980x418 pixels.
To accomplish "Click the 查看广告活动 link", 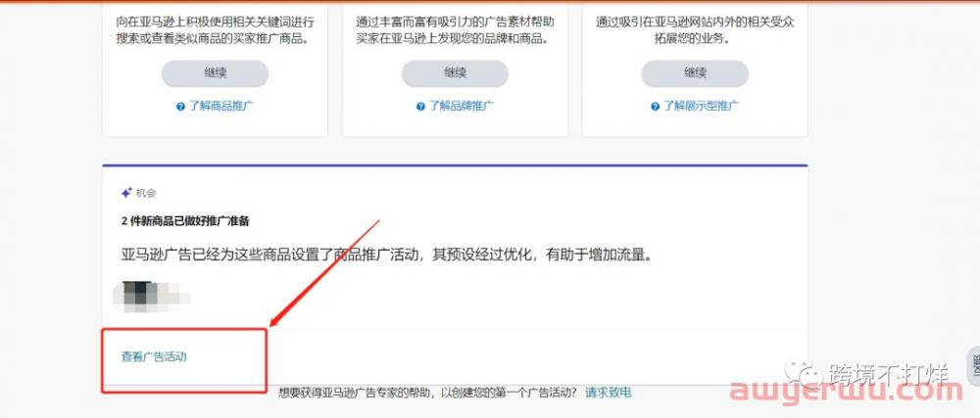I will pos(154,357).
